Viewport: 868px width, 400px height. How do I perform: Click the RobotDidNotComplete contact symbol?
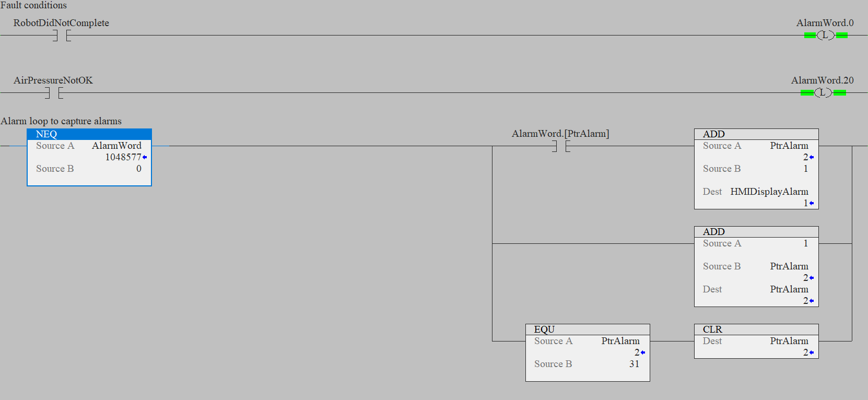tap(62, 36)
